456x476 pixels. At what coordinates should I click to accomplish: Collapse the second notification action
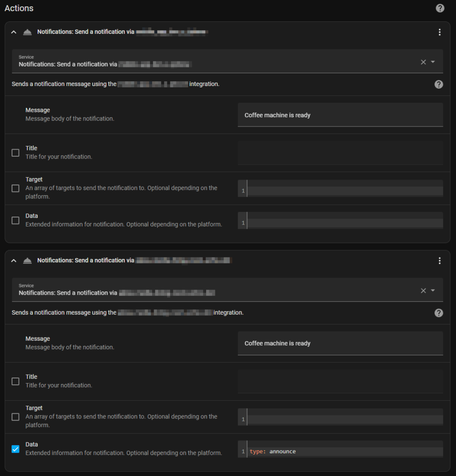click(x=13, y=261)
